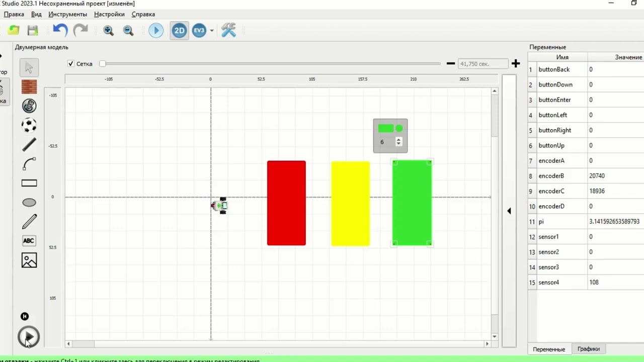The width and height of the screenshot is (644, 362).
Task: Click the green circle border color swatch
Action: [x=399, y=128]
